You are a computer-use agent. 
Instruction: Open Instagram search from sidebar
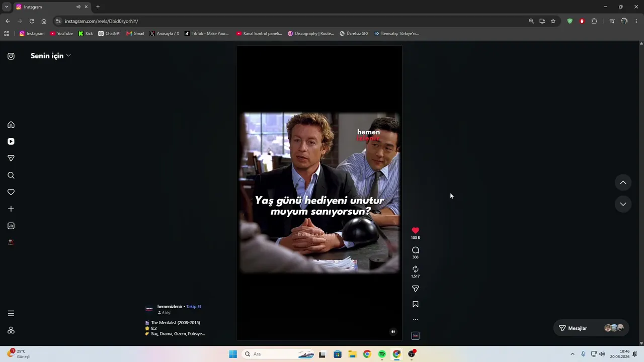[x=11, y=175]
